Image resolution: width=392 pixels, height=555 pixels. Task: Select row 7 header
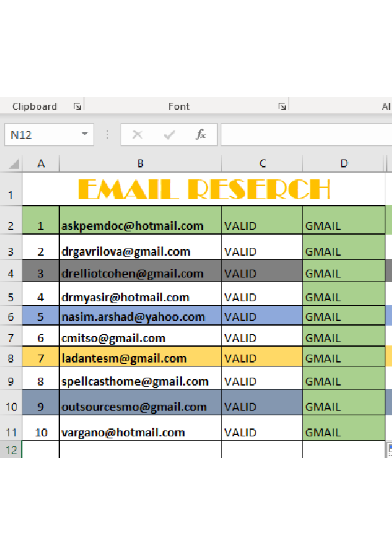[x=11, y=336]
